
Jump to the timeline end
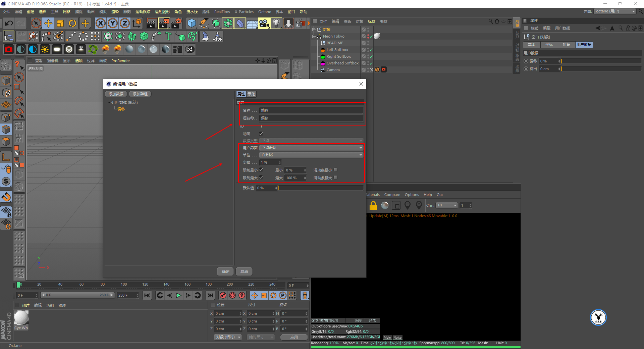coord(210,295)
